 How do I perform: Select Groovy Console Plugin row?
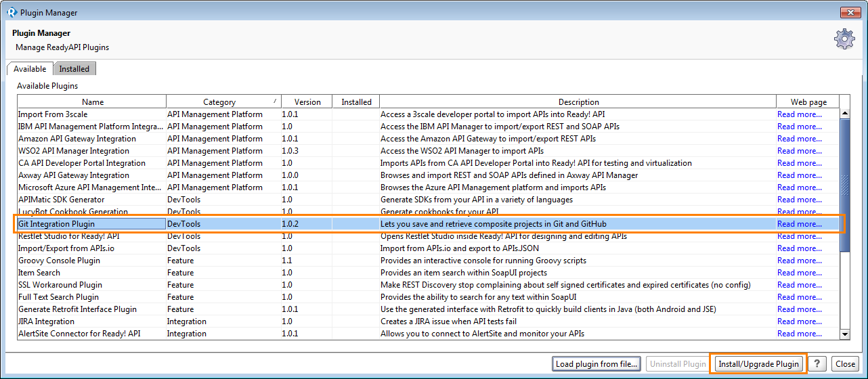click(429, 261)
